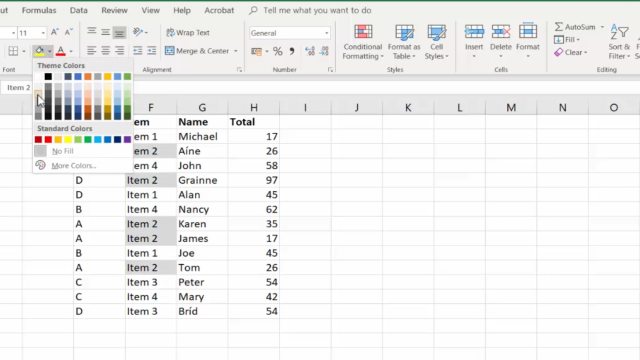The image size is (640, 360).
Task: Toggle Wrap Text
Action: 188,32
